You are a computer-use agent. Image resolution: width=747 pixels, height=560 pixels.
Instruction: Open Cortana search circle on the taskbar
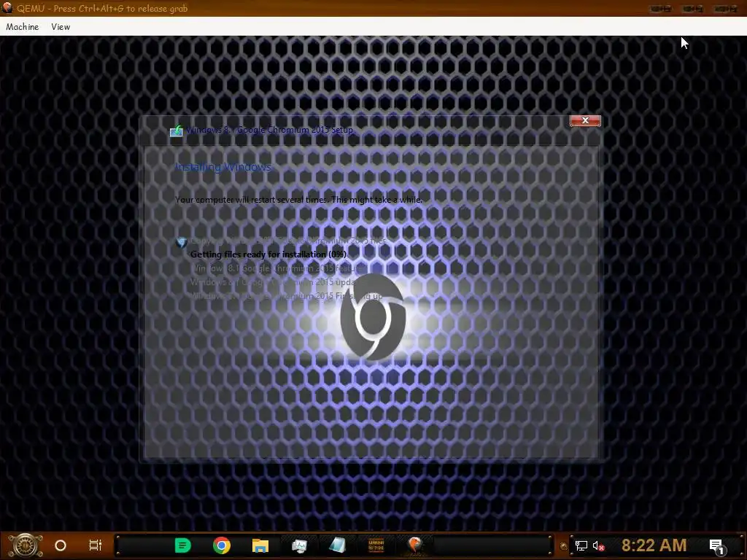[x=61, y=545]
